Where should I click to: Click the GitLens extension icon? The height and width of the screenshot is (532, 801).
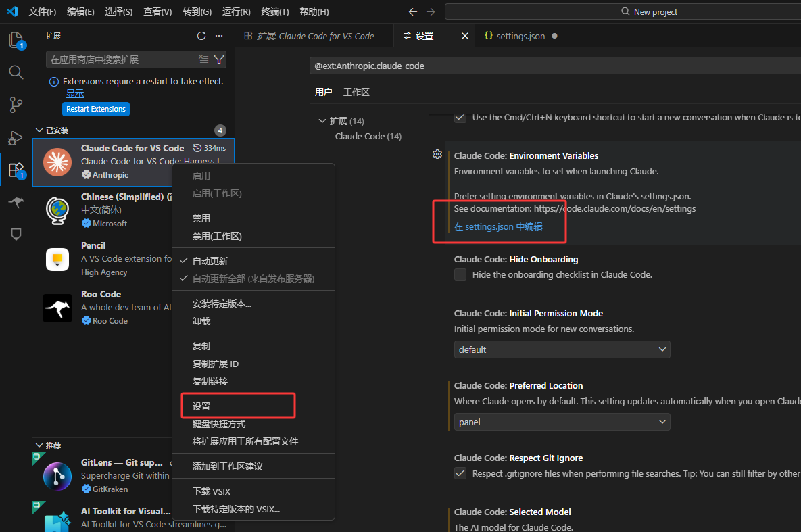tap(57, 477)
